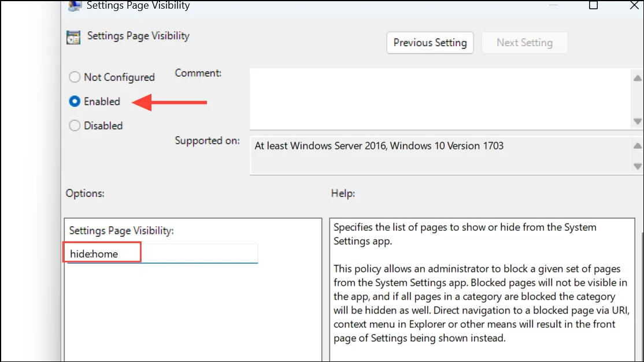644x362 pixels.
Task: Close the Settings Page Visibility dialog
Action: [x=635, y=5]
